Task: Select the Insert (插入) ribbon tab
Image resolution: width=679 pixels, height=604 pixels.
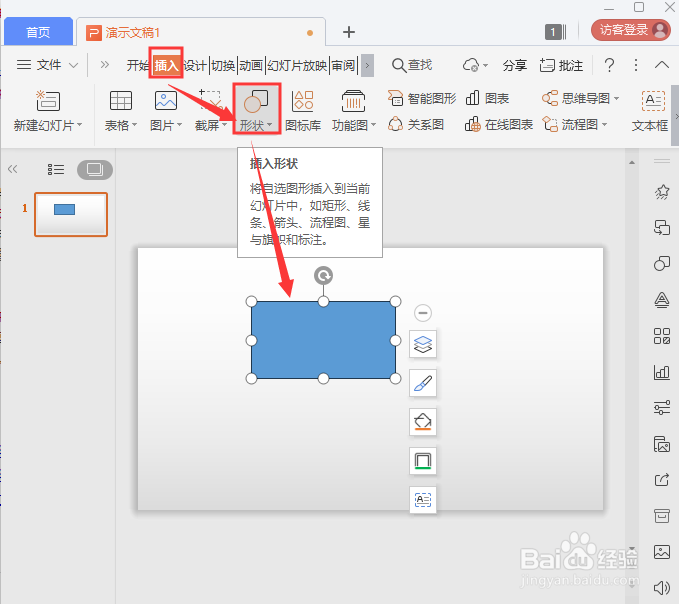Action: tap(166, 65)
